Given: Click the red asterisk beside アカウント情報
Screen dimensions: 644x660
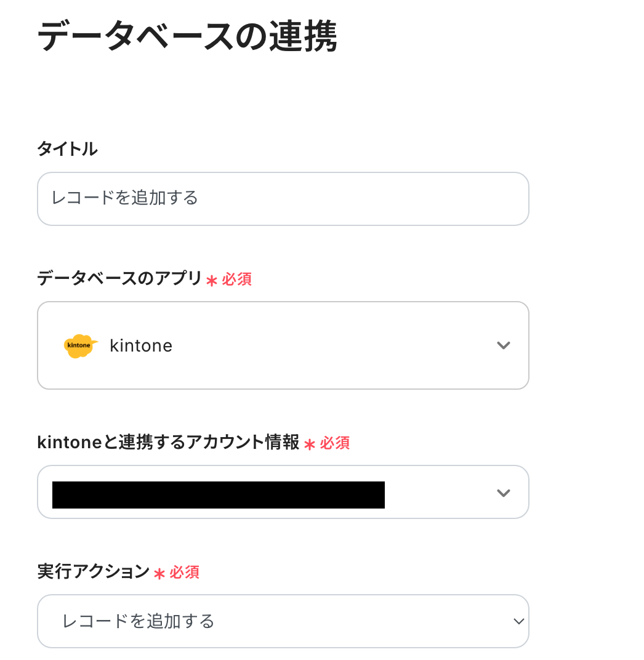Looking at the screenshot, I should [x=310, y=444].
